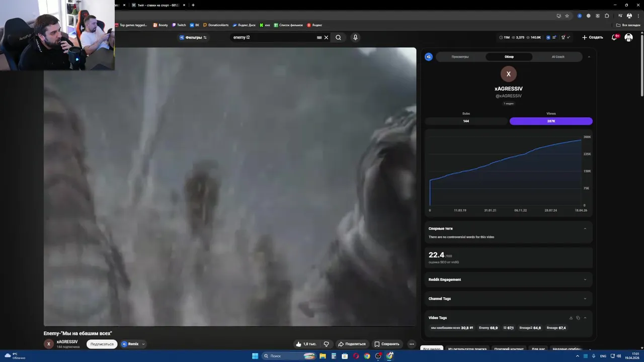
Task: Click the YouTube search magnifier button
Action: 338,37
